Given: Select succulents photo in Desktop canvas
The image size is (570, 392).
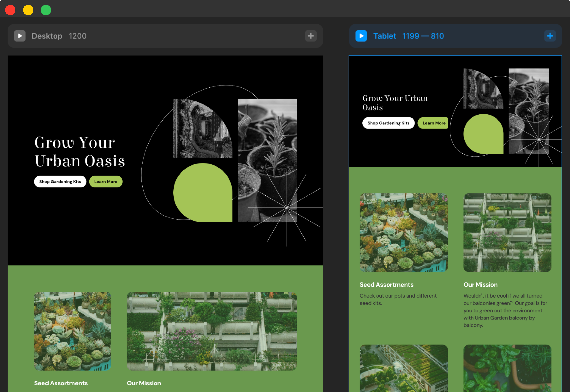Looking at the screenshot, I should 73,331.
